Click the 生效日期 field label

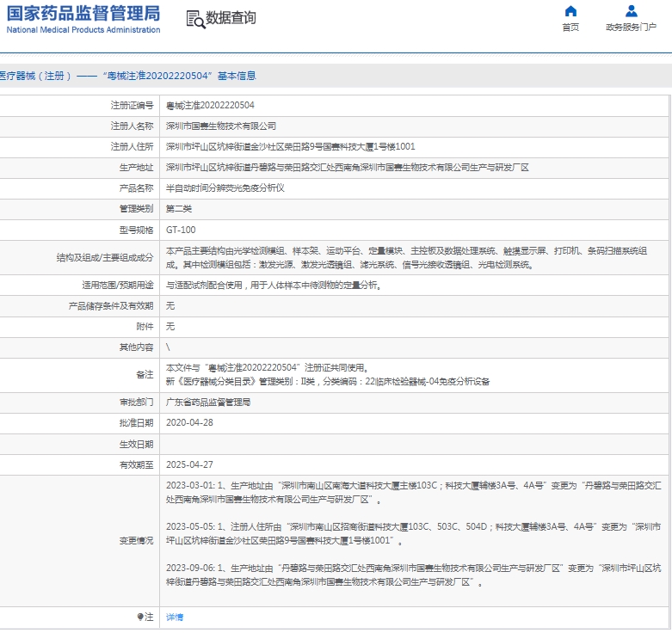point(136,444)
